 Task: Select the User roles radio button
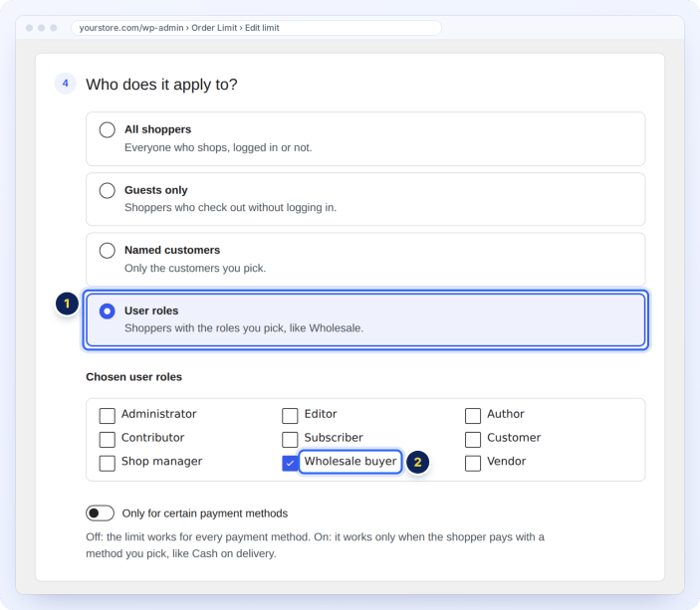coord(108,311)
